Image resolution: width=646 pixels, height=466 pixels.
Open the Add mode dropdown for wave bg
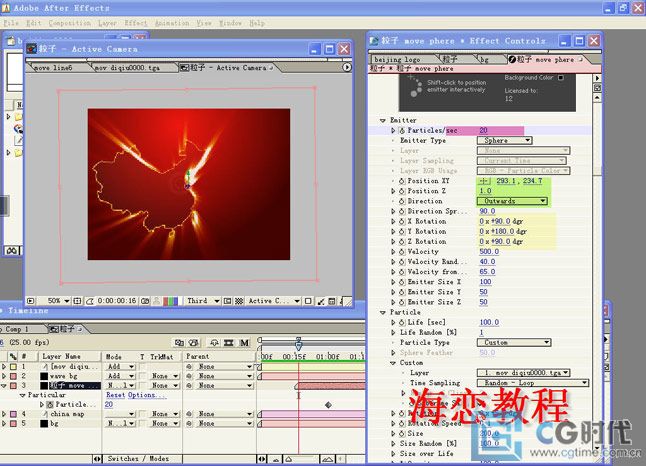120,376
